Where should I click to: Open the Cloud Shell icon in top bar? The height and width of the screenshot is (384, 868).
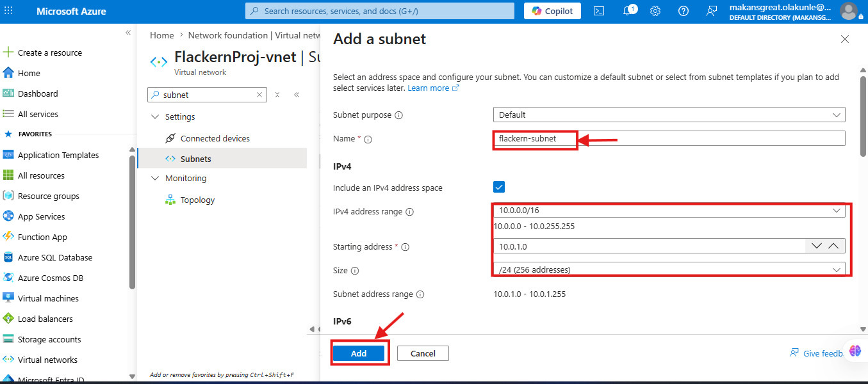click(x=598, y=11)
